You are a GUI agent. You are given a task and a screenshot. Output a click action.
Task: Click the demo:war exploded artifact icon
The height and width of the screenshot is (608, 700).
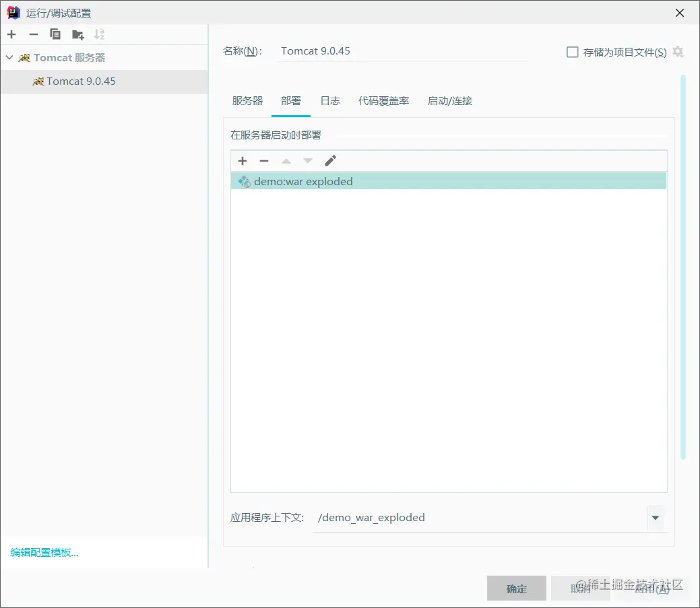(x=244, y=182)
